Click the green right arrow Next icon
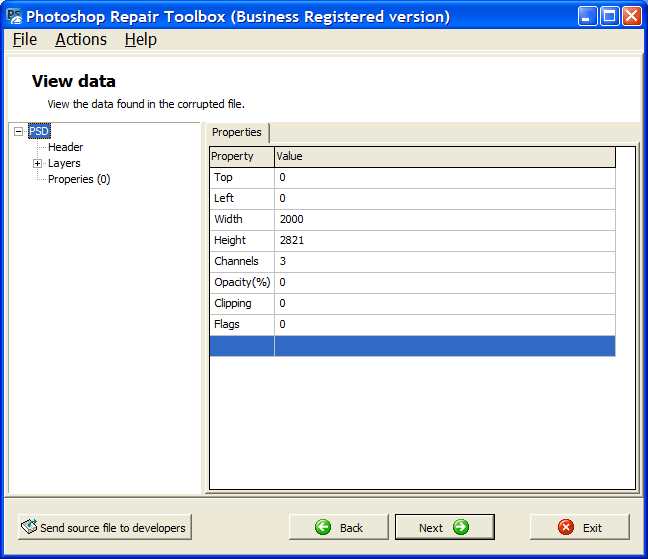Screen dimensions: 648x559 click(x=460, y=527)
